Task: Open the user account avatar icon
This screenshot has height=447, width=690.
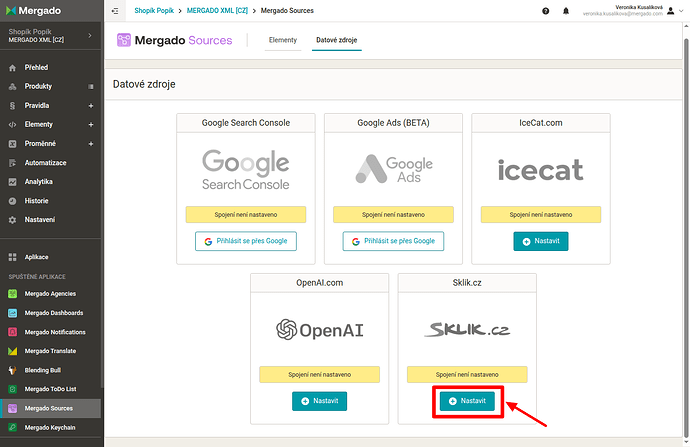Action: point(671,11)
